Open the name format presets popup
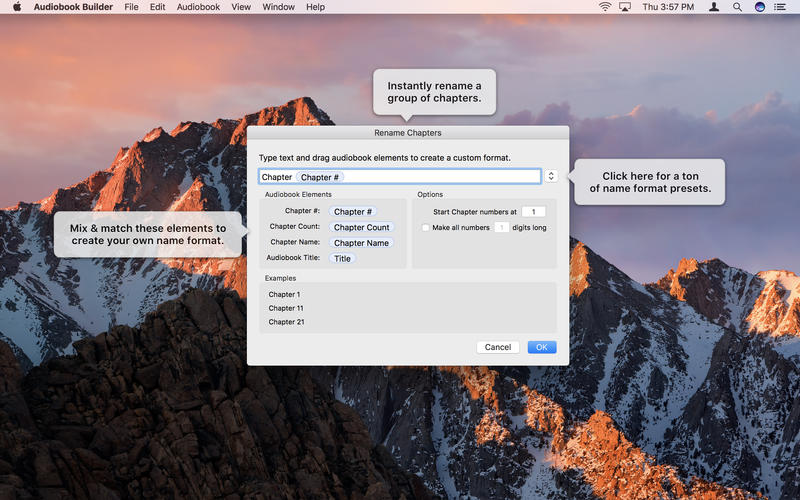800x500 pixels. point(551,176)
